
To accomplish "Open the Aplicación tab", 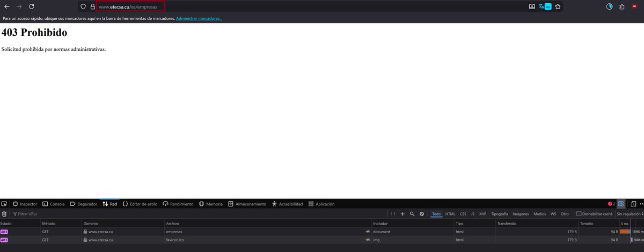I will (321, 204).
